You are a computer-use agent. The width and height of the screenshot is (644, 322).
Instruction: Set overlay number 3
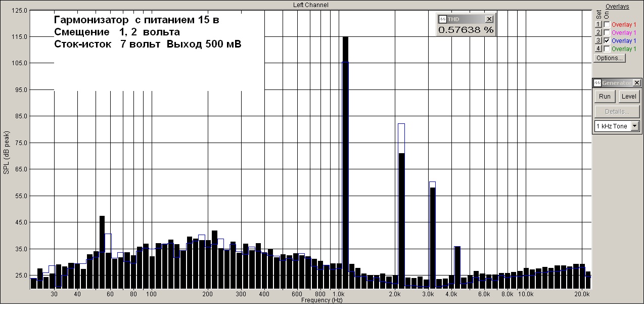[x=599, y=40]
